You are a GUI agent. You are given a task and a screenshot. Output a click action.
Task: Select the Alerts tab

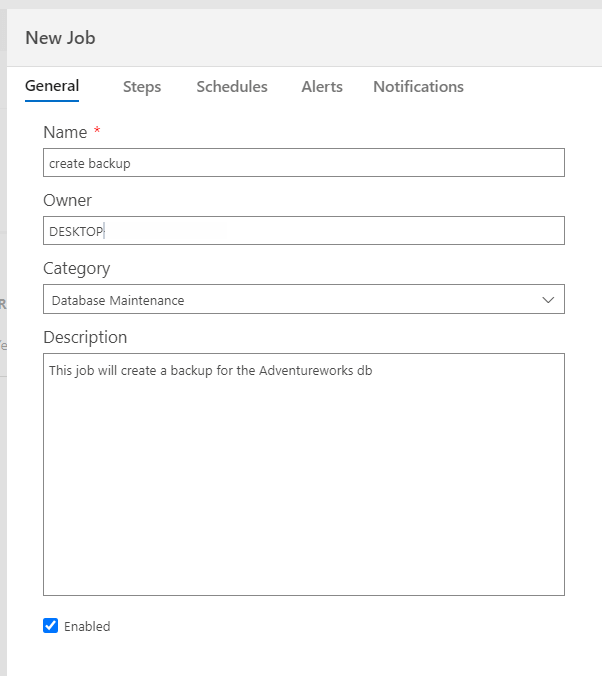coord(322,87)
